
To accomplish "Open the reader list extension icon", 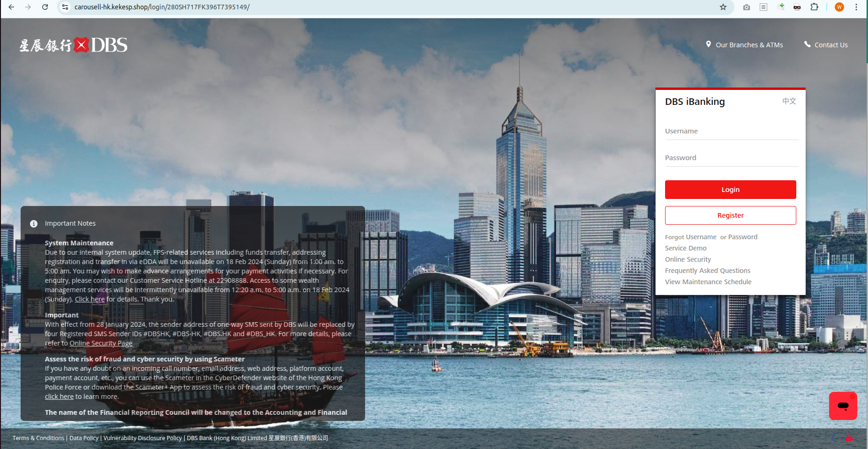I will point(763,7).
